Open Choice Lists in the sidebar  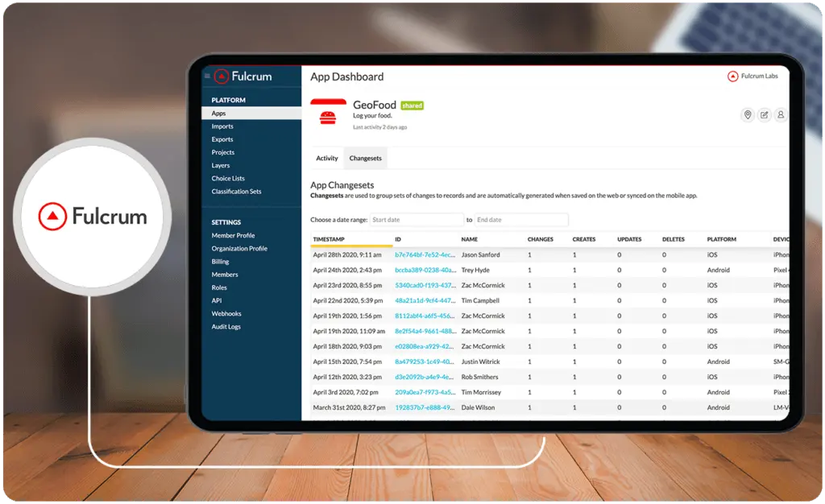(x=228, y=179)
